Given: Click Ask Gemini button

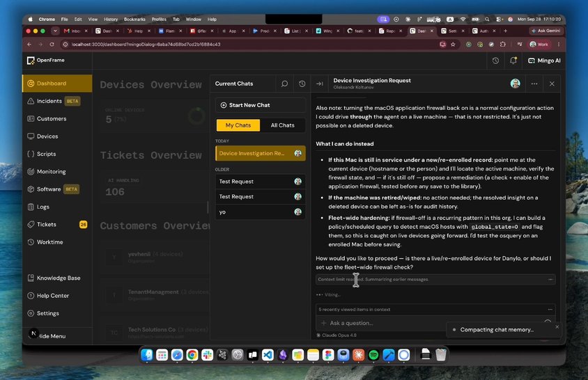Looking at the screenshot, I should click(x=546, y=31).
